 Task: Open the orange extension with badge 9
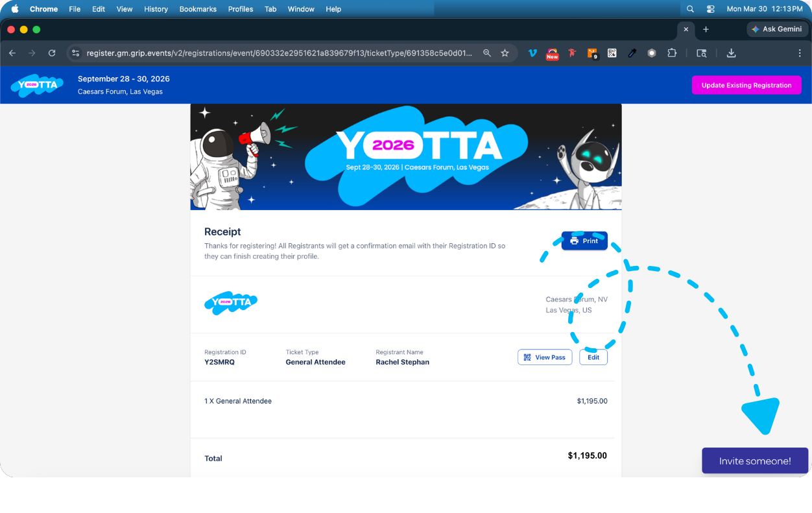[592, 53]
